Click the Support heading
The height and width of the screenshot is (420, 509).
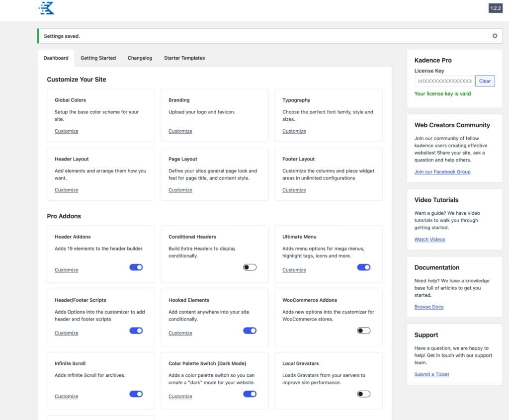point(426,335)
